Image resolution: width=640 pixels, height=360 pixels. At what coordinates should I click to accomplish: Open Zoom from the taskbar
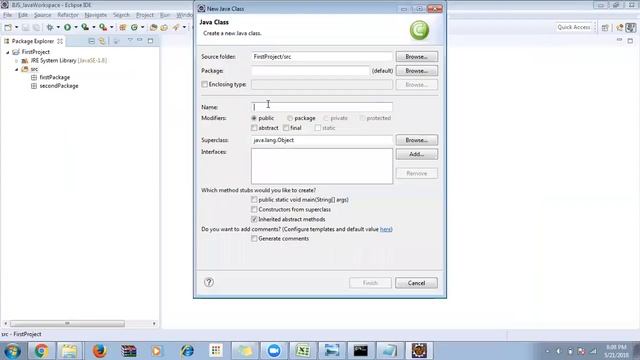coord(274,351)
